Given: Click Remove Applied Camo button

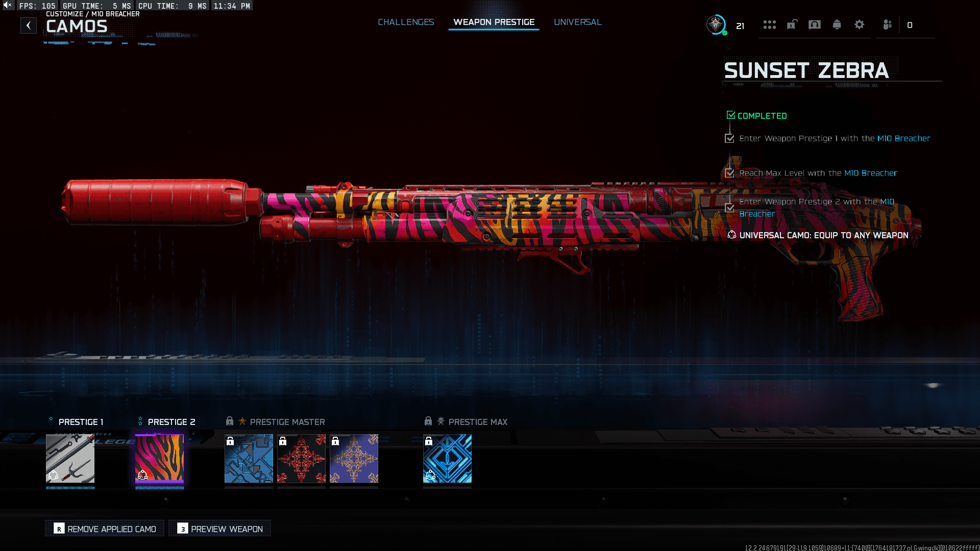Looking at the screenshot, I should (105, 529).
